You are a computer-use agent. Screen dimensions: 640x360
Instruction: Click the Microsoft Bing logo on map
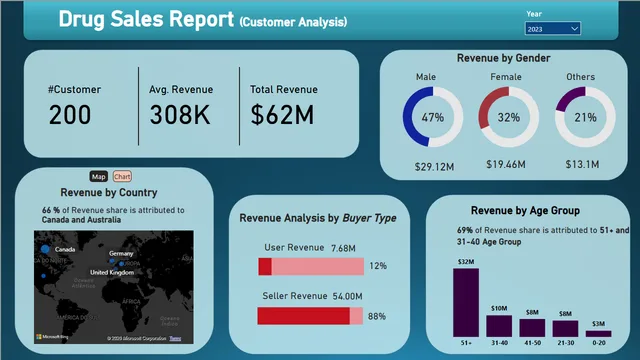coord(52,337)
